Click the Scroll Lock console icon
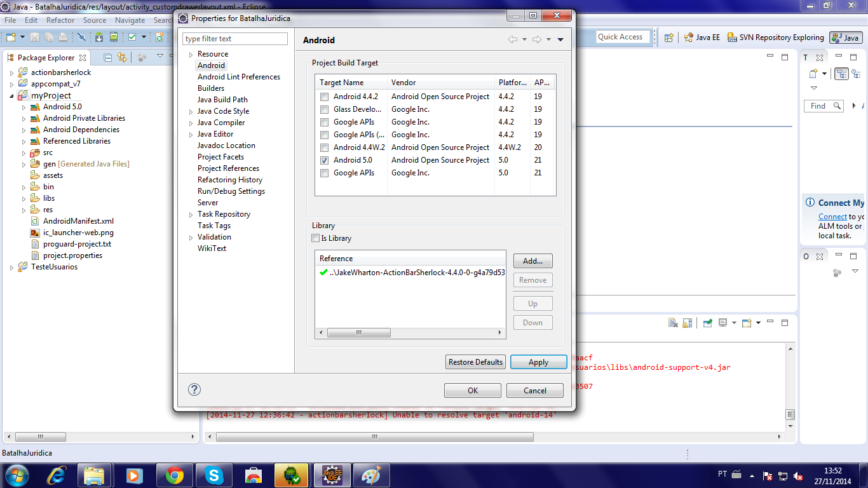 click(687, 323)
